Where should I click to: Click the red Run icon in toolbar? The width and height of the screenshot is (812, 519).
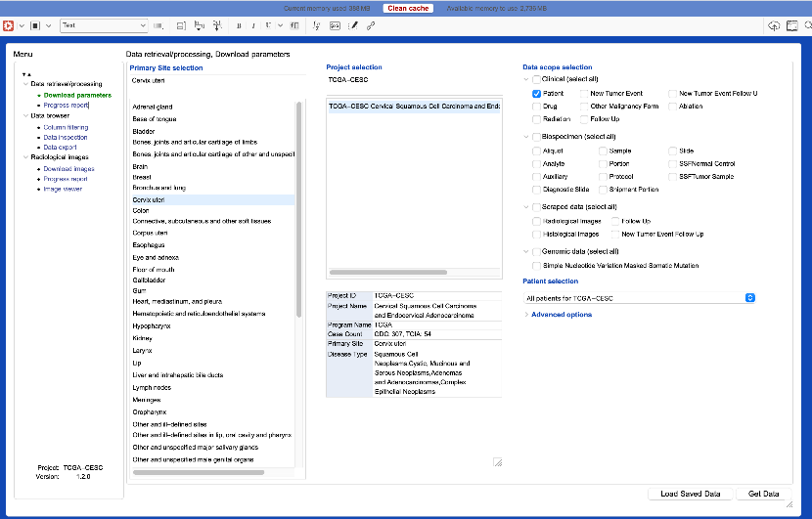click(10, 25)
